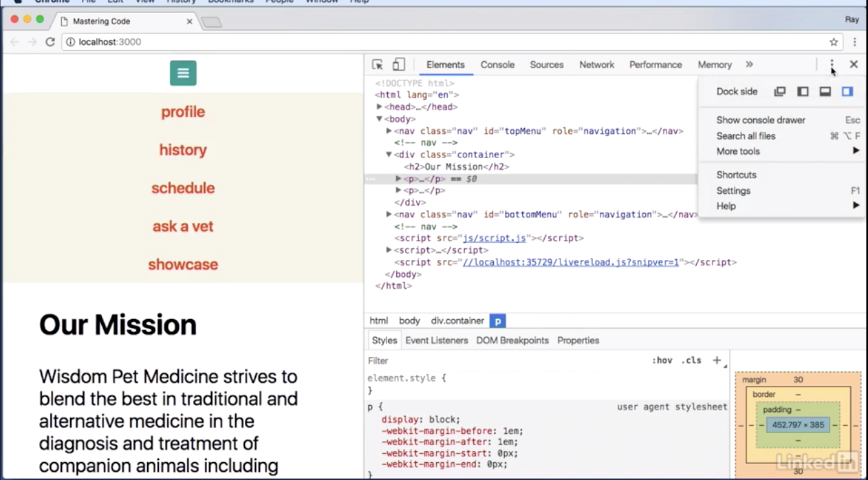Open the js/script.js source link
The height and width of the screenshot is (480, 868).
click(x=495, y=239)
